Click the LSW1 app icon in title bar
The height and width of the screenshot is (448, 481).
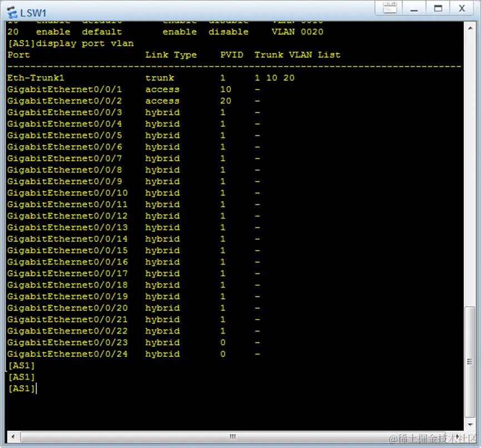tap(12, 13)
